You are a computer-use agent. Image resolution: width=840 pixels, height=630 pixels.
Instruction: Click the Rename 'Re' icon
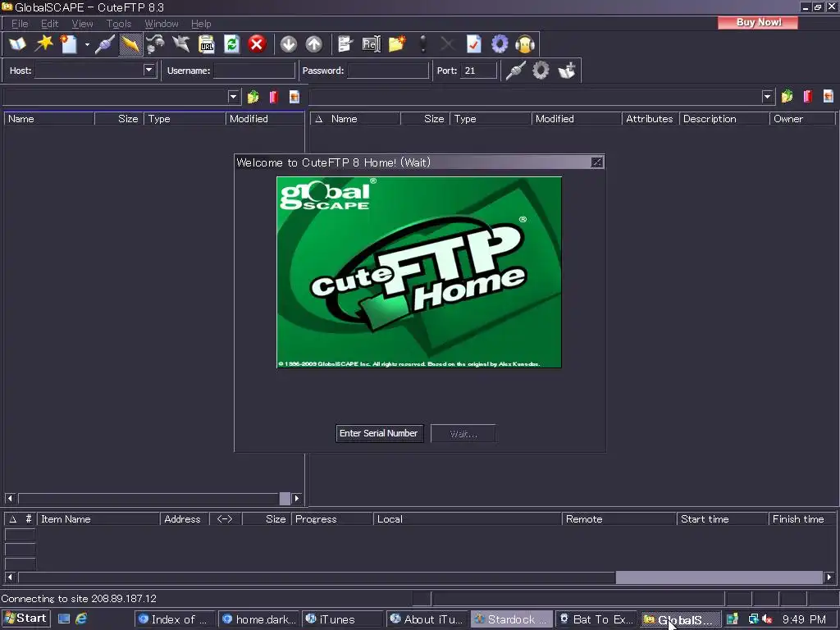(x=371, y=44)
